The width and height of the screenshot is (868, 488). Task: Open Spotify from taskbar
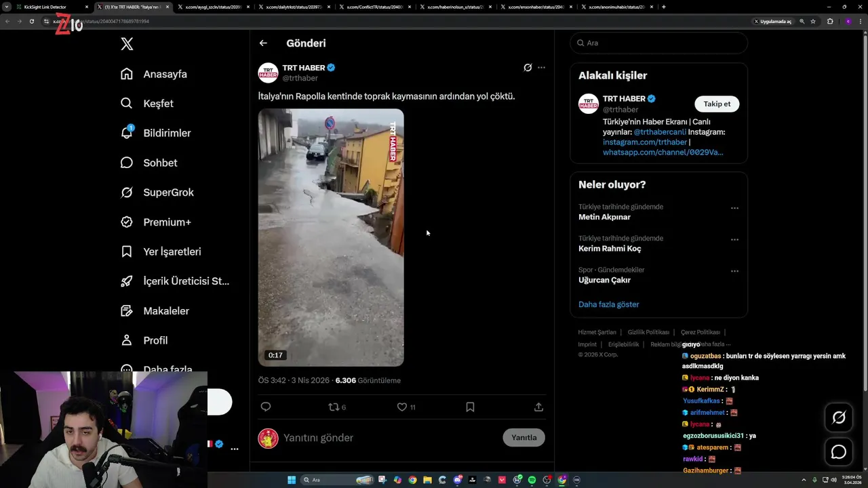532,480
